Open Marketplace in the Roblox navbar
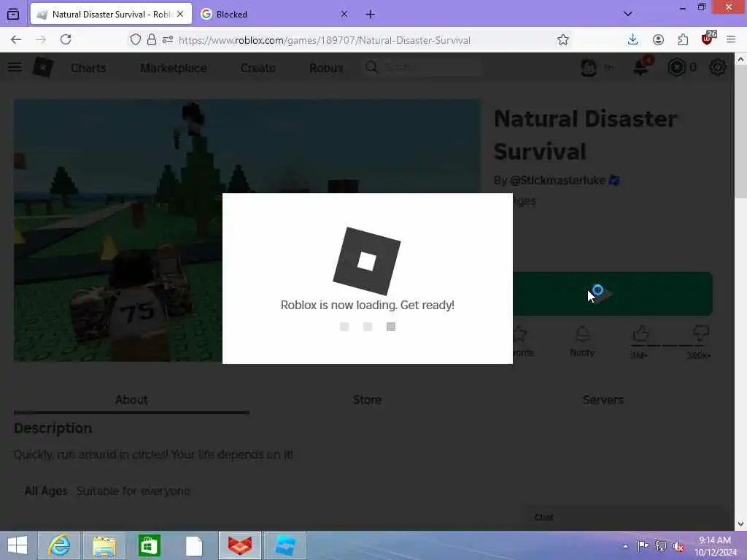The image size is (747, 560). 174,68
